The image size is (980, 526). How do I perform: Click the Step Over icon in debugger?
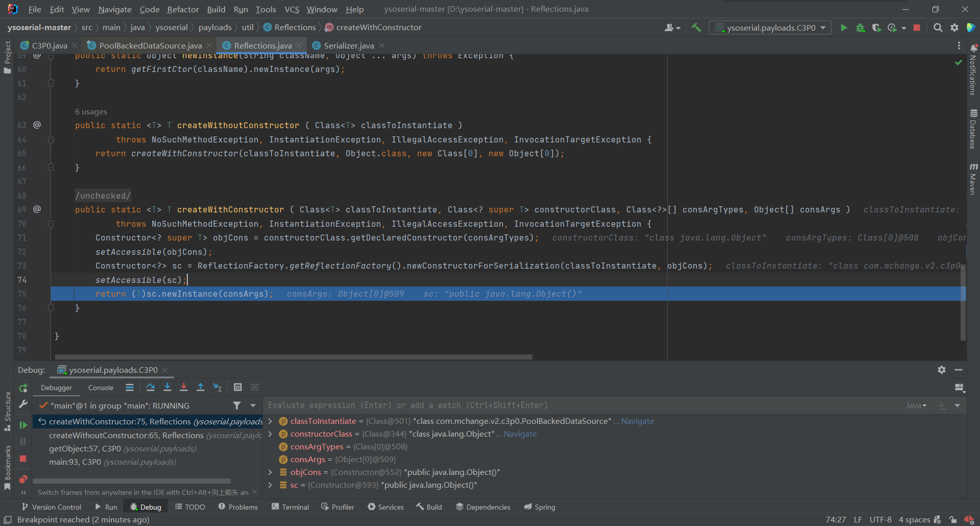point(151,387)
